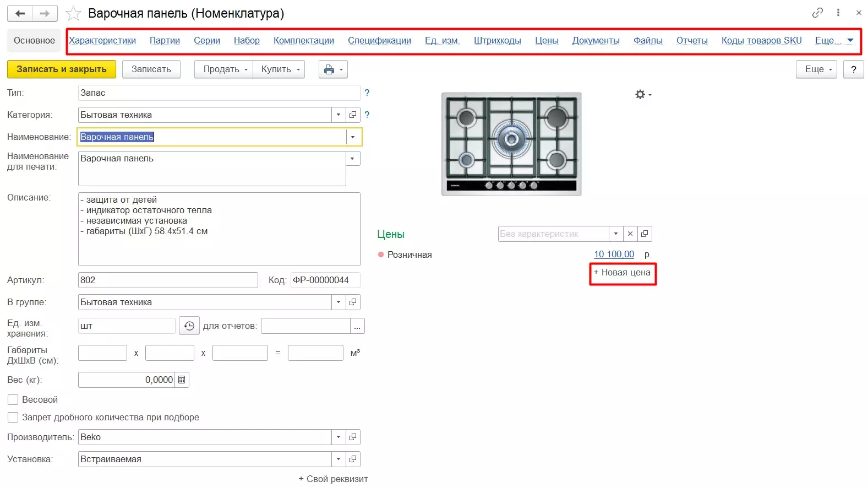Screen dimensions: 868x487
Task: Expand the Установка dropdown list
Action: pos(339,459)
